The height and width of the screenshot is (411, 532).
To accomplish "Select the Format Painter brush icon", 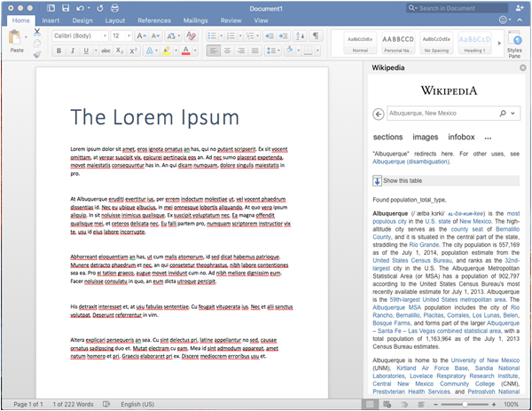I will click(37, 54).
